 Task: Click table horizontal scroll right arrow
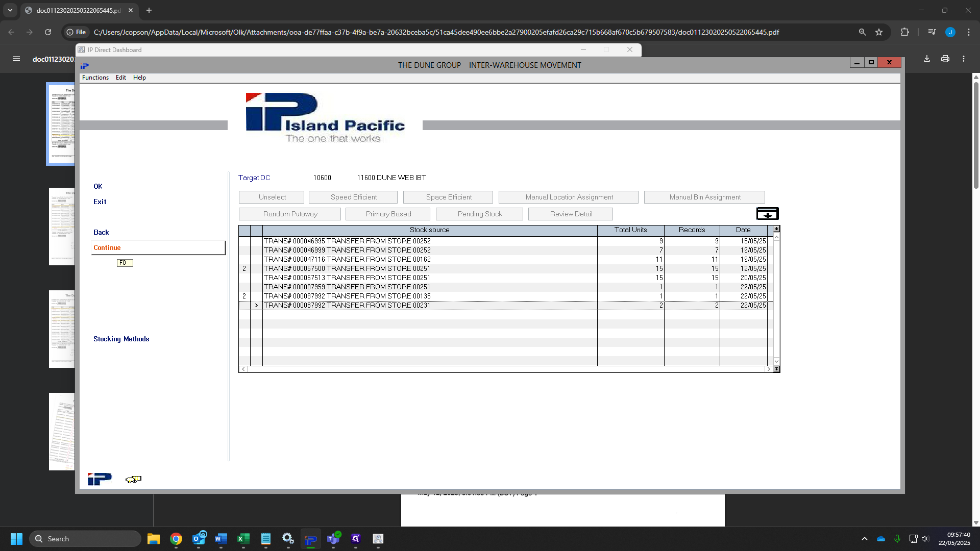tap(768, 369)
